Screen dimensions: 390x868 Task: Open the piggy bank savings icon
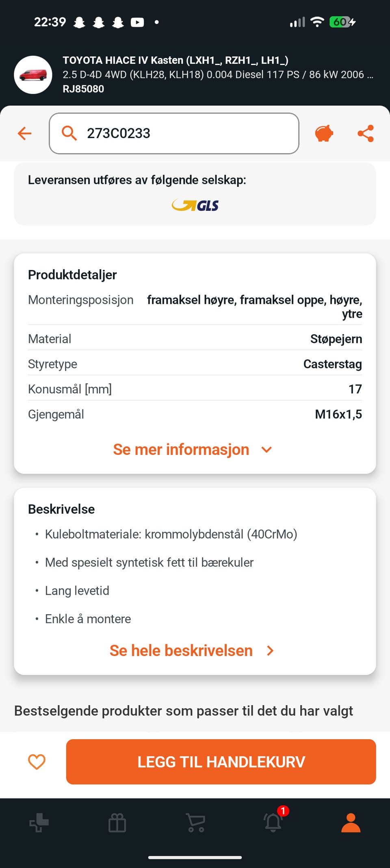(324, 133)
